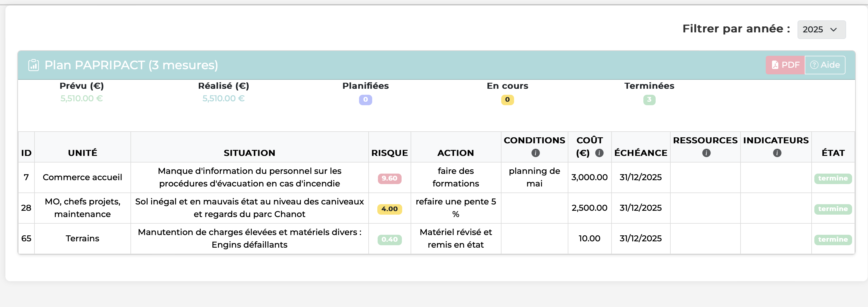868x307 pixels.
Task: Click the green risk badge 0.40
Action: [390, 240]
